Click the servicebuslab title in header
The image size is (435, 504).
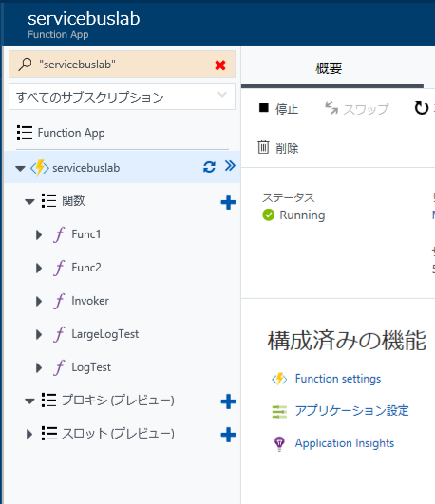tap(84, 19)
